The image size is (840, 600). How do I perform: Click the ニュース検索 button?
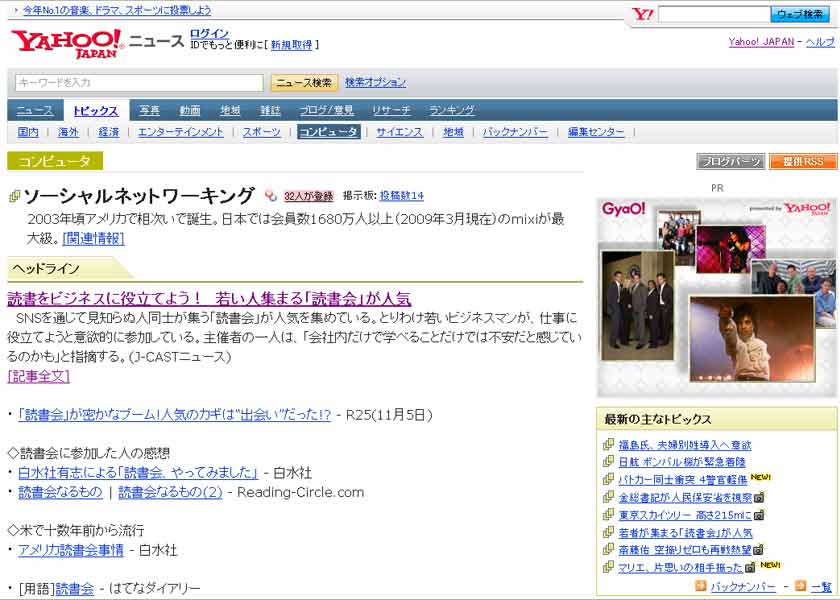coord(304,83)
